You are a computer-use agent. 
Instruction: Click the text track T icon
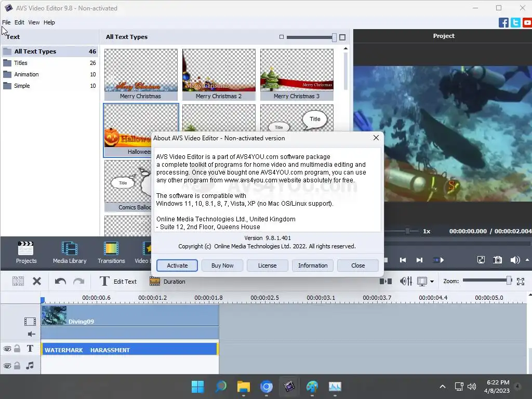pos(30,349)
